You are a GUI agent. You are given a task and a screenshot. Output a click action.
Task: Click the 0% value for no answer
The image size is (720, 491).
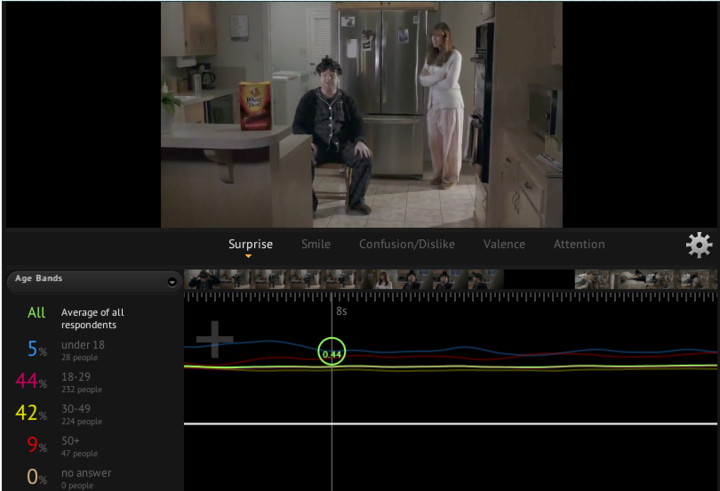[37, 477]
